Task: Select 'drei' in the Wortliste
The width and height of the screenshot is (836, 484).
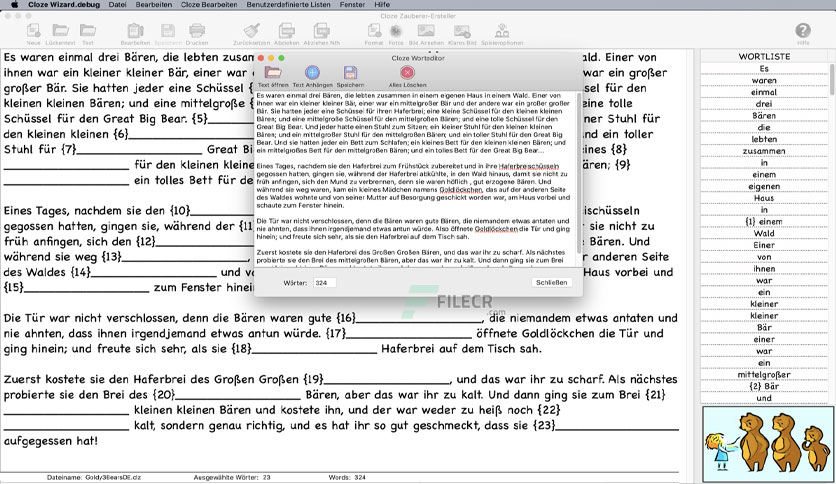Action: click(x=764, y=104)
